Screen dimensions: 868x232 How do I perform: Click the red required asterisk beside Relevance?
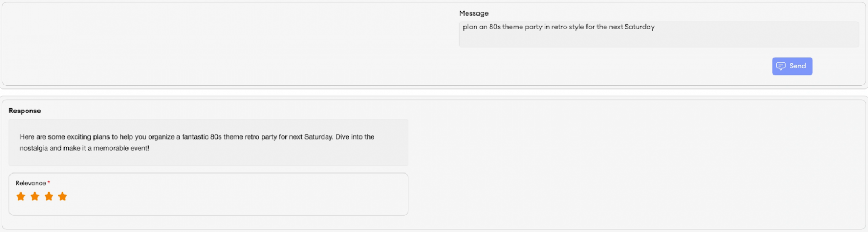tap(49, 182)
